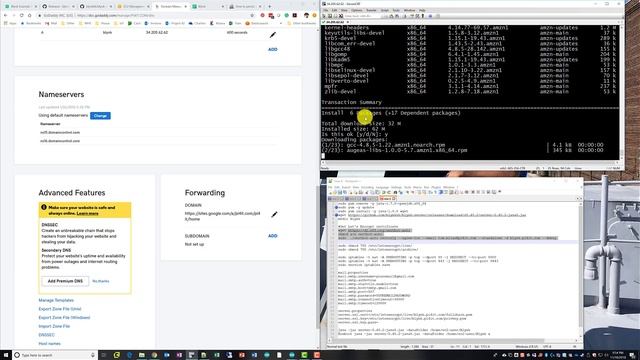The height and width of the screenshot is (360, 640).
Task: Open a new Chrome tab
Action: [x=269, y=7]
